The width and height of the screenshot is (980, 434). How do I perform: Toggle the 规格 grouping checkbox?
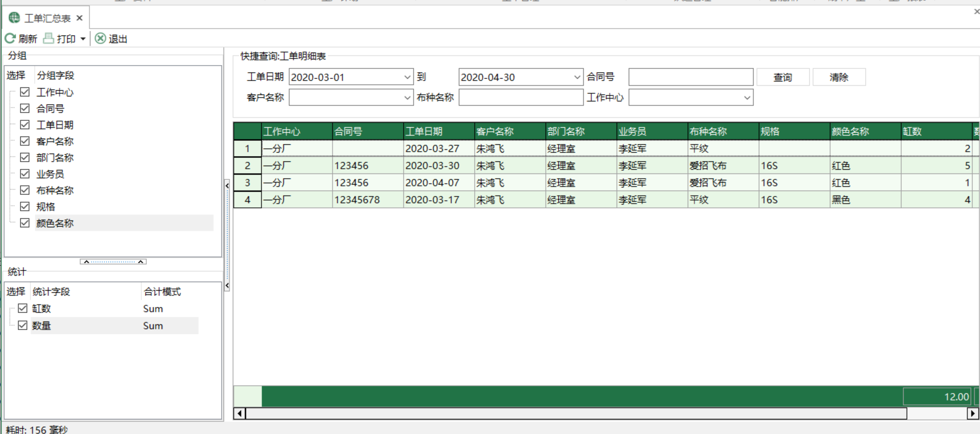point(25,206)
